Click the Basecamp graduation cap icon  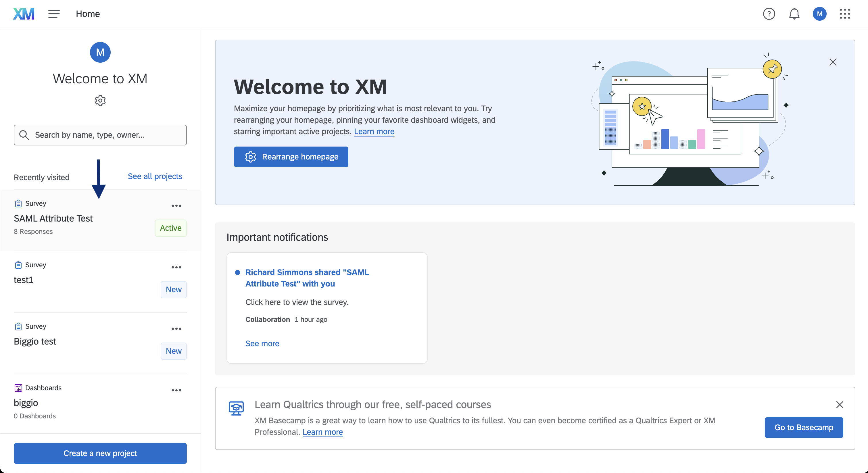pyautogui.click(x=237, y=408)
